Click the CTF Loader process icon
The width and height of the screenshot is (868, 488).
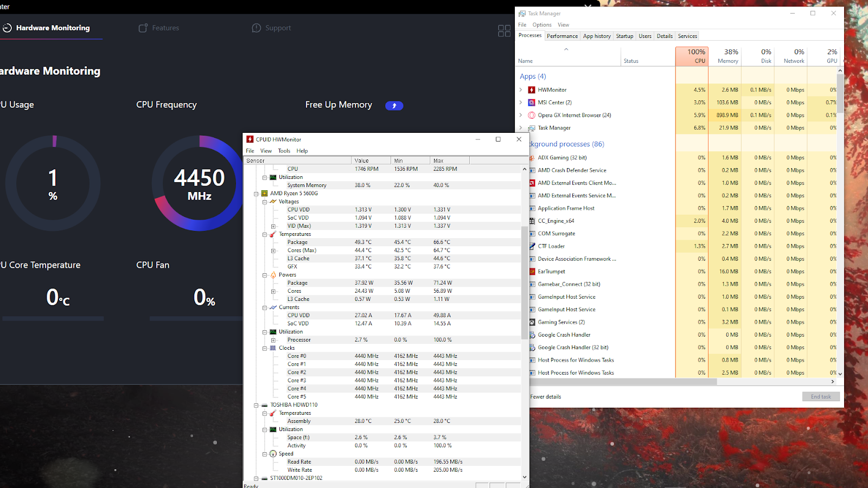[532, 246]
